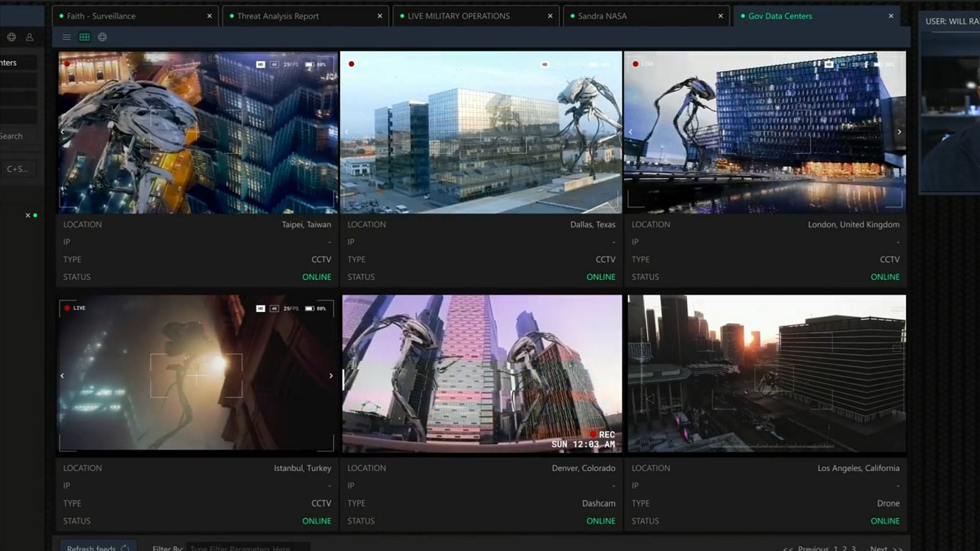
Task: Open the map view globe icon
Action: 102,37
